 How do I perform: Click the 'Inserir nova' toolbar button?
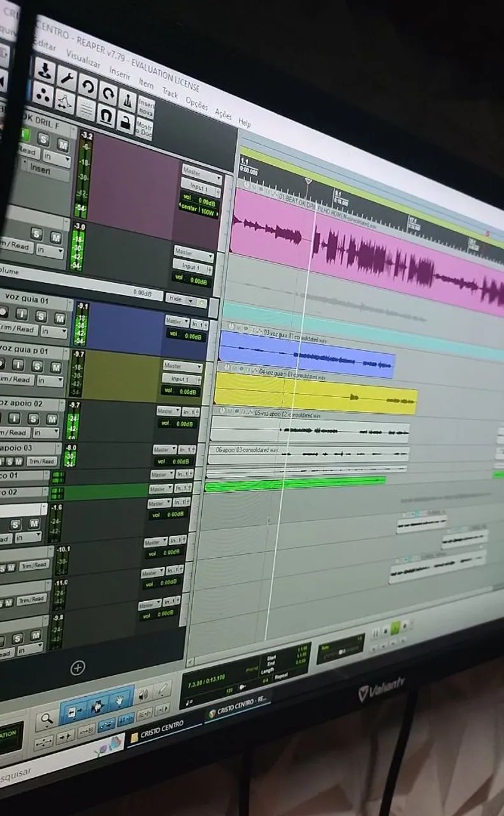tap(146, 106)
